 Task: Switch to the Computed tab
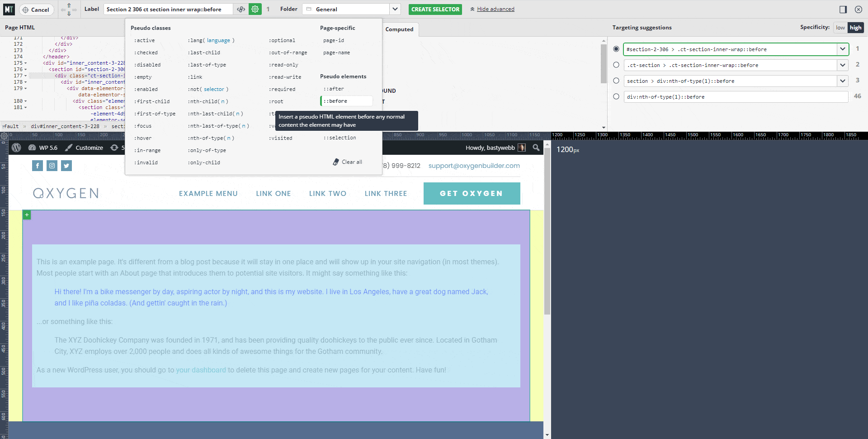click(399, 29)
